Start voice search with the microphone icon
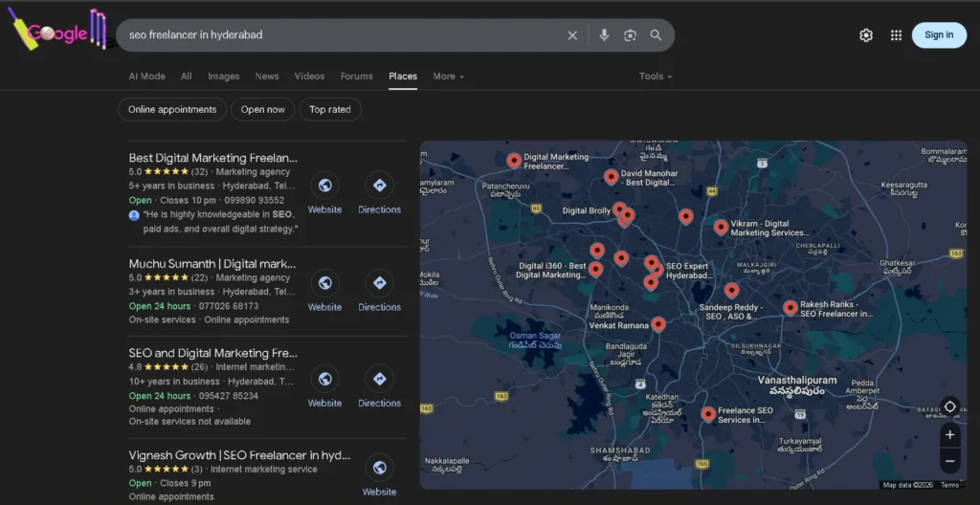 [x=604, y=35]
